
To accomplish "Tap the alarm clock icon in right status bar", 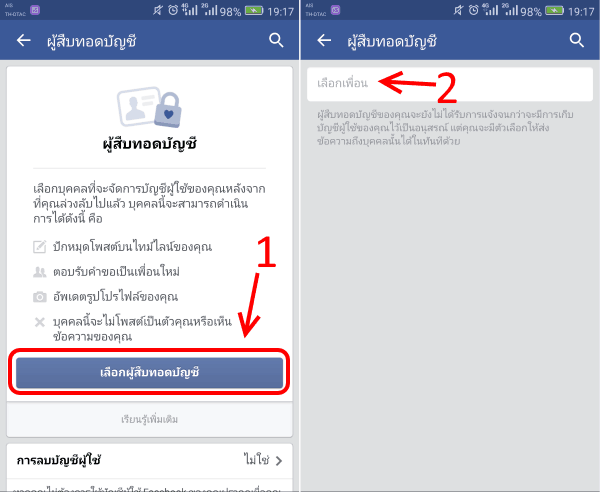I will 473,11.
